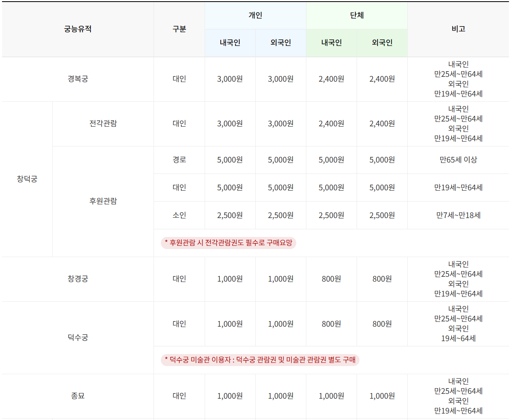
Task: Click the 종묘 비고 age note
Action: [458, 396]
